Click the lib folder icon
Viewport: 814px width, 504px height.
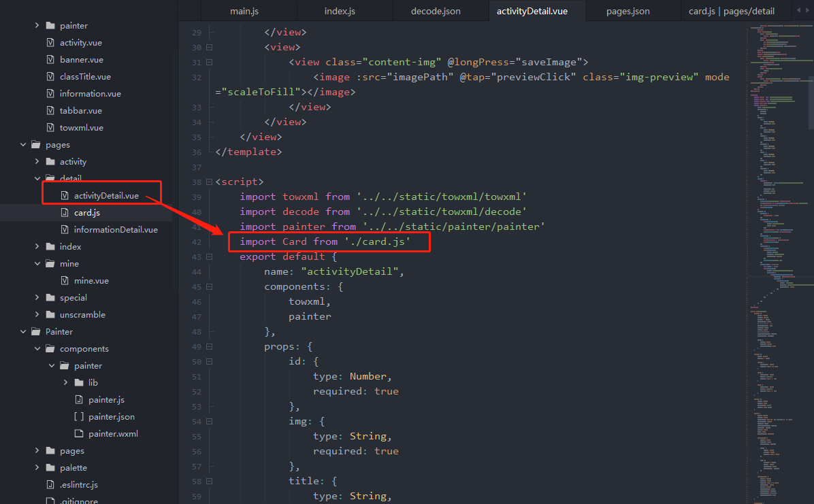(79, 382)
